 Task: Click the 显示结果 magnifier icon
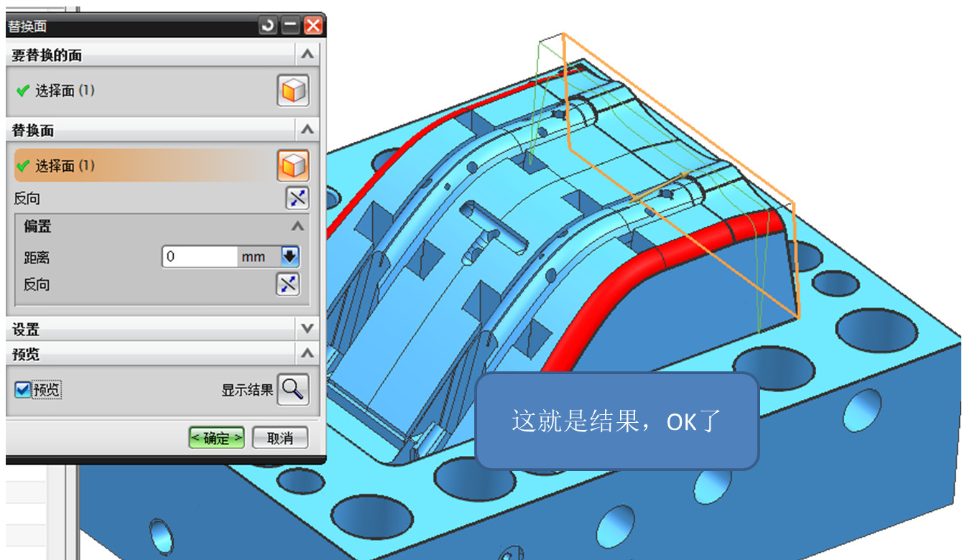(292, 389)
